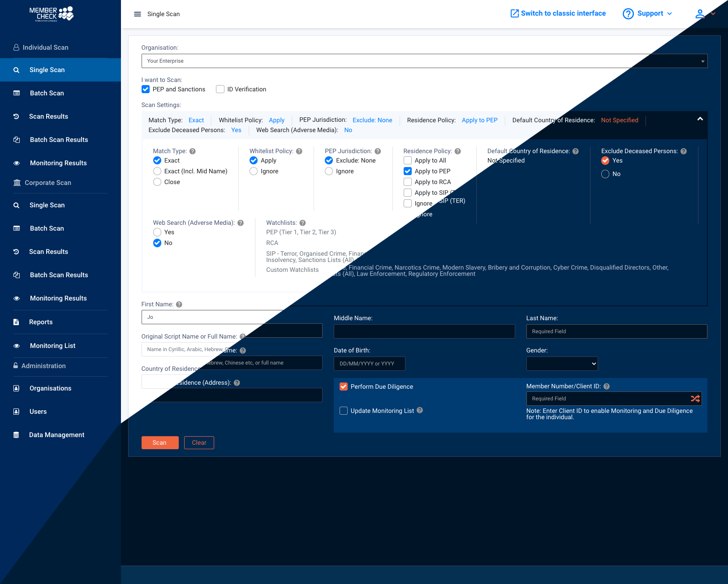The image size is (728, 584).
Task: Click the Individual Scan person icon
Action: (16, 47)
